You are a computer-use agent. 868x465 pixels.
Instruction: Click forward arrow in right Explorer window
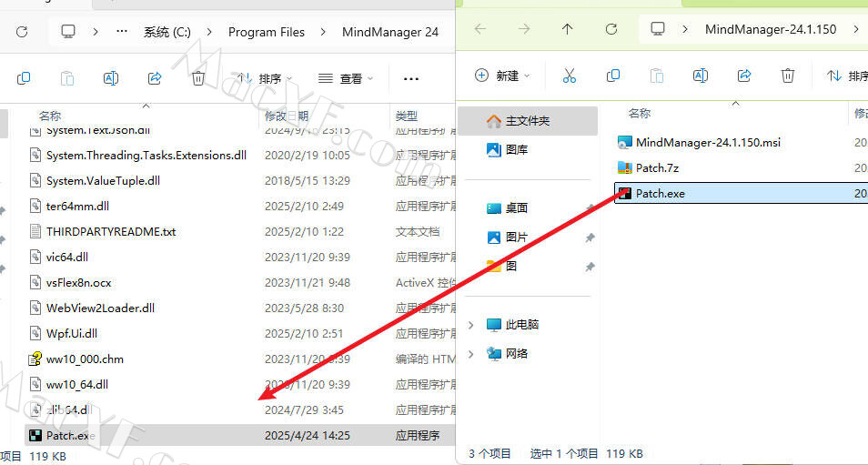pos(524,29)
